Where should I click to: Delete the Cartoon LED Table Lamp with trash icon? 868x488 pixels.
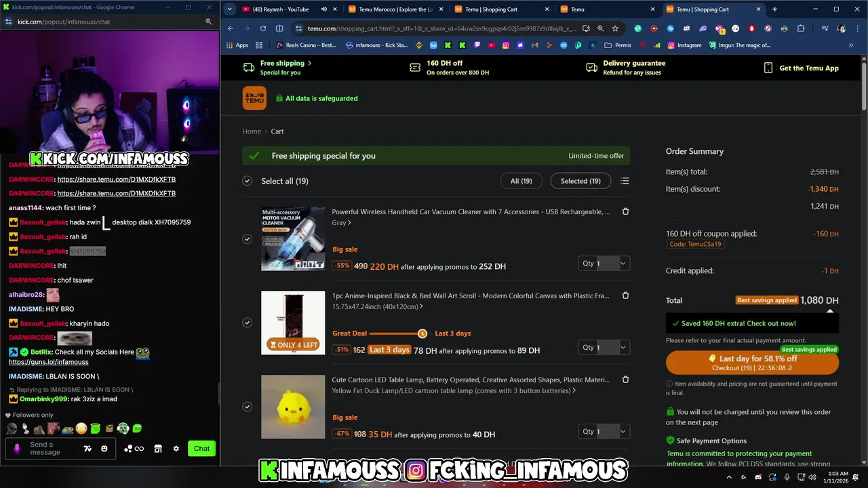[x=625, y=380]
